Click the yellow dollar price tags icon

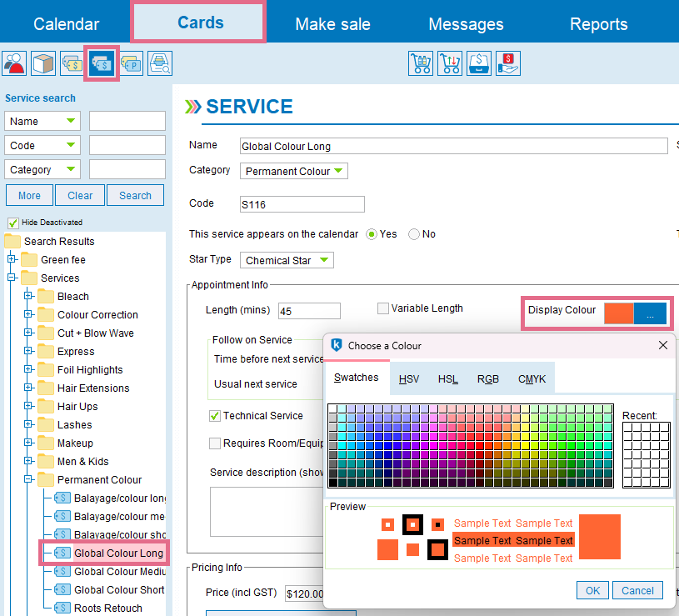point(72,63)
